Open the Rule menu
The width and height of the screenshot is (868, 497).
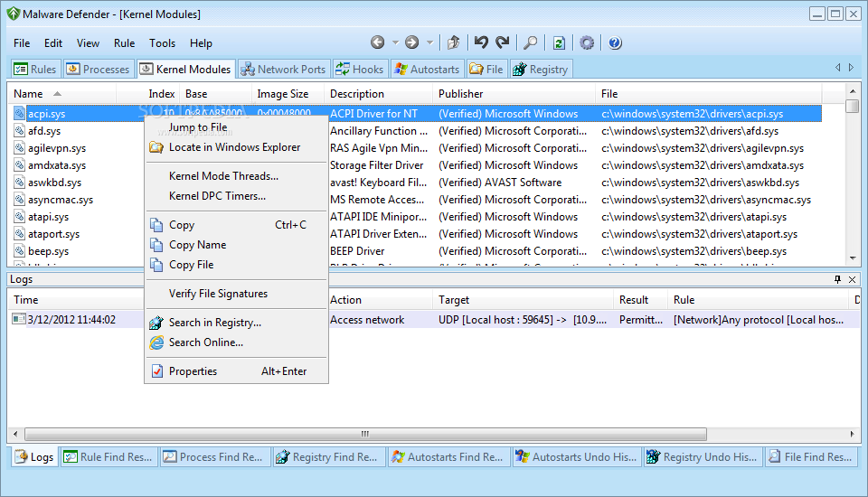click(x=124, y=43)
